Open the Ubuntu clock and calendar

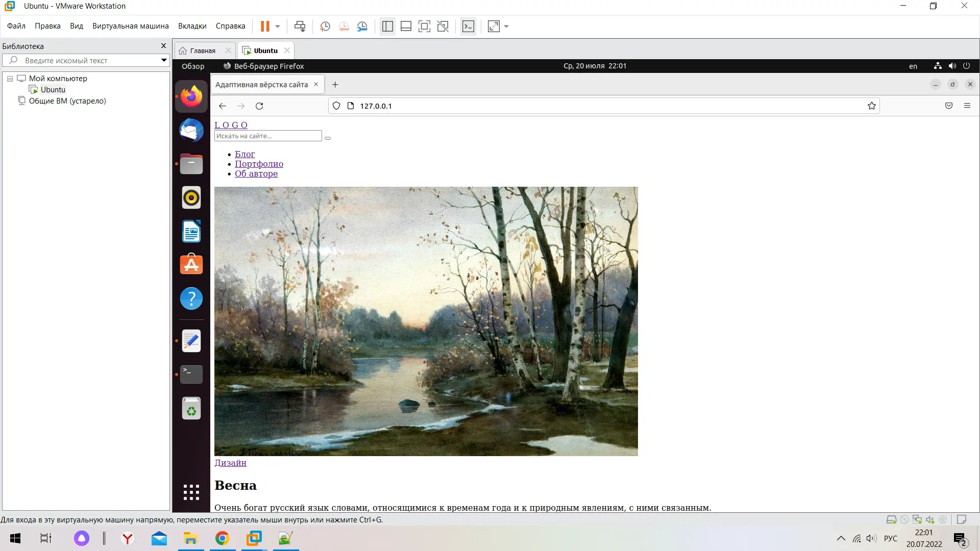click(x=595, y=66)
